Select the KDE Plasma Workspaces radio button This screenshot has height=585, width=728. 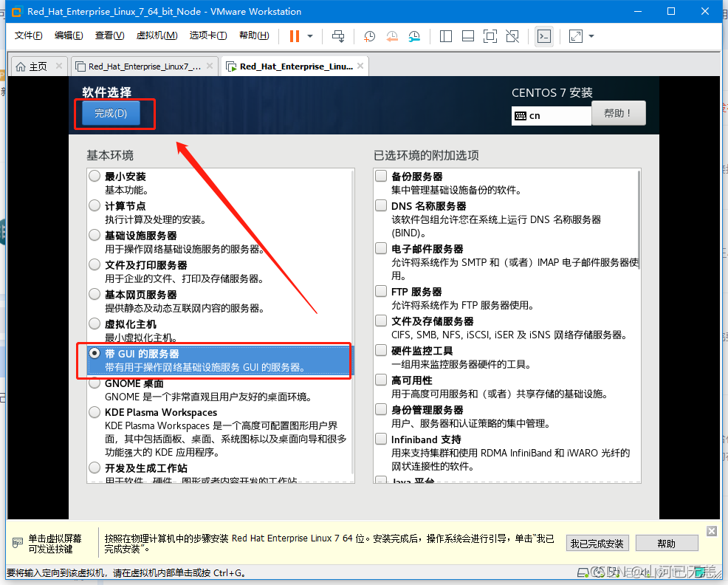pos(95,412)
